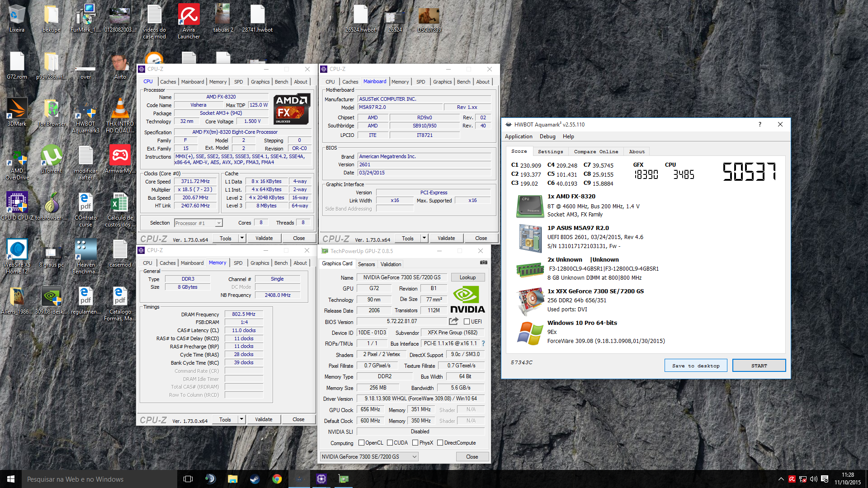The height and width of the screenshot is (488, 868).
Task: Open Calculo de custos Excel file
Action: [120, 210]
